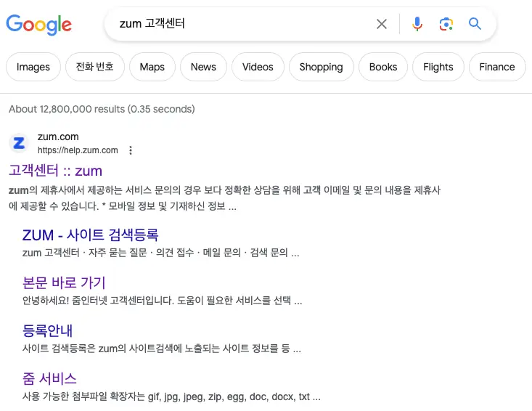Image resolution: width=532 pixels, height=411 pixels.
Task: Open the News filter
Action: pyautogui.click(x=203, y=67)
